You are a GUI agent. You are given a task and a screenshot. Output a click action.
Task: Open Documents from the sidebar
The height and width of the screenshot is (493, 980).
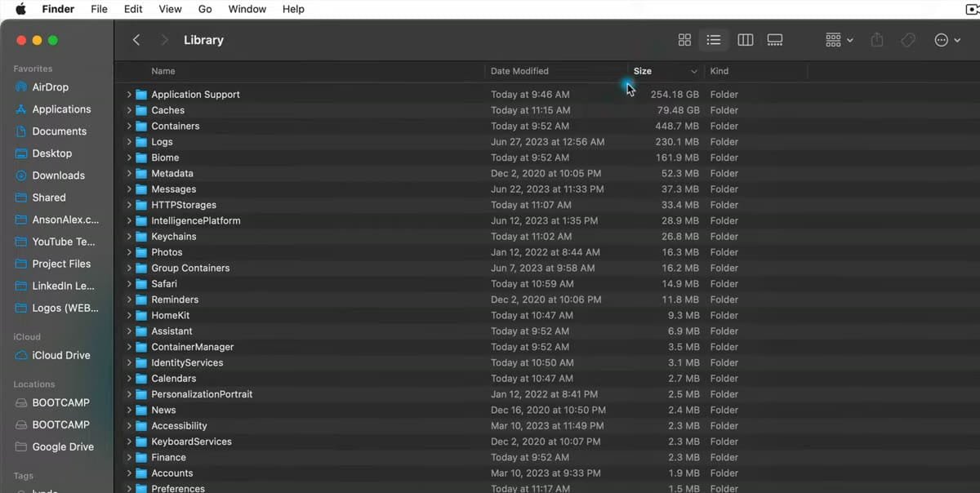[53, 131]
